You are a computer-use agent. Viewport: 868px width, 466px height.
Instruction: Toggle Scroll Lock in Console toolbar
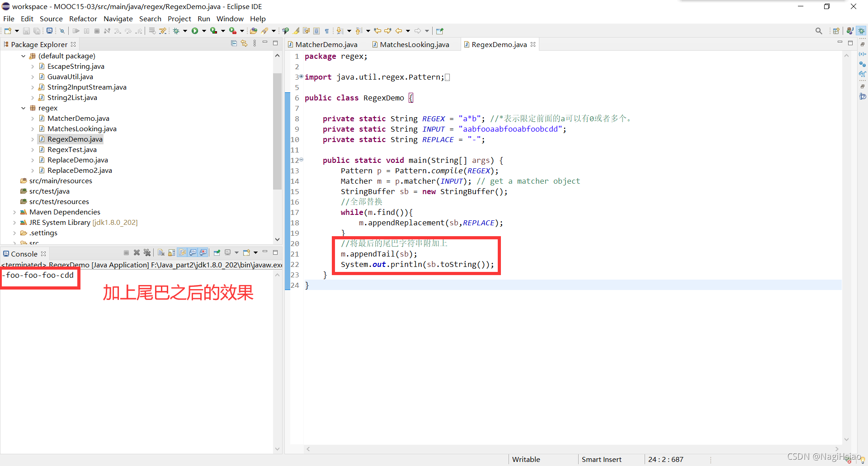coord(171,252)
